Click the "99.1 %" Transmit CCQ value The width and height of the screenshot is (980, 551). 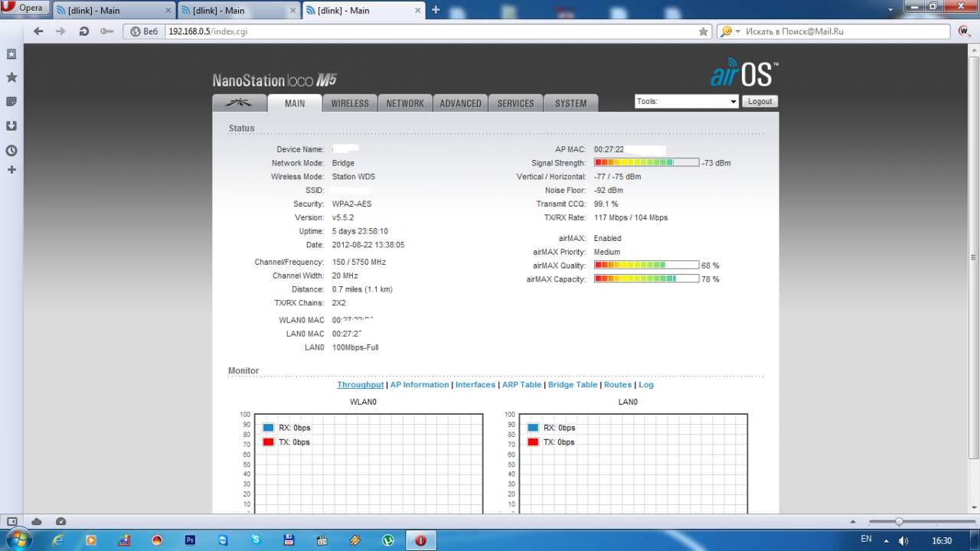click(606, 204)
